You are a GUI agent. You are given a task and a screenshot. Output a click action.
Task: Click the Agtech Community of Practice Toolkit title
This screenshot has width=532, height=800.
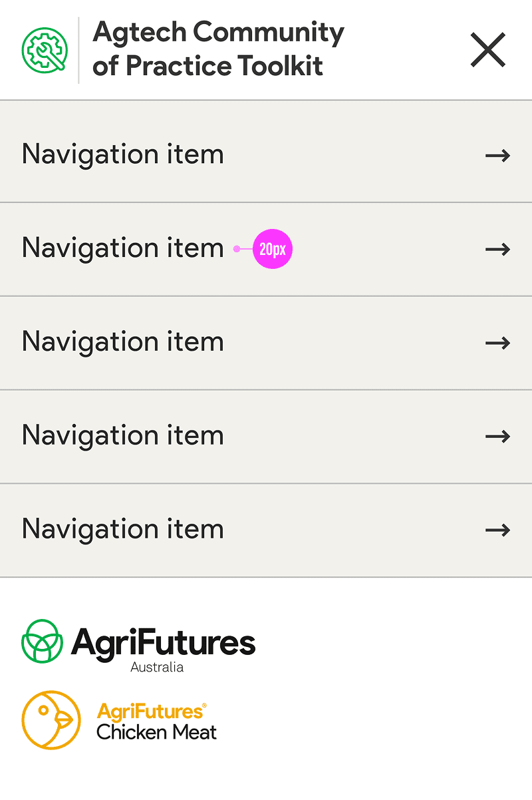coord(218,49)
